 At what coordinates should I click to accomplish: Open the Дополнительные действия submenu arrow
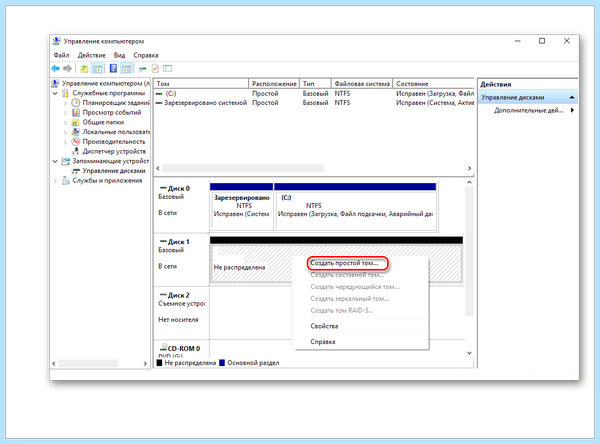(572, 110)
